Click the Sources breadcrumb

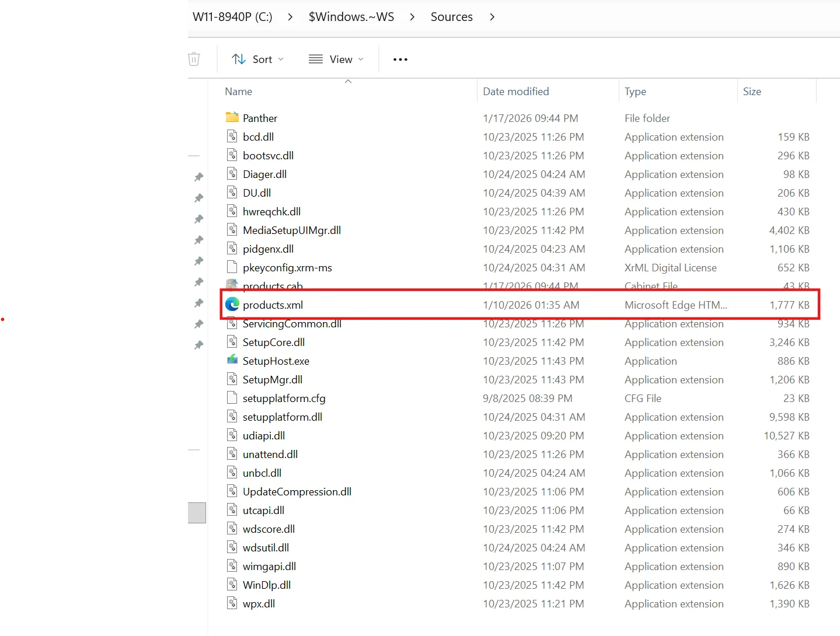pyautogui.click(x=452, y=17)
